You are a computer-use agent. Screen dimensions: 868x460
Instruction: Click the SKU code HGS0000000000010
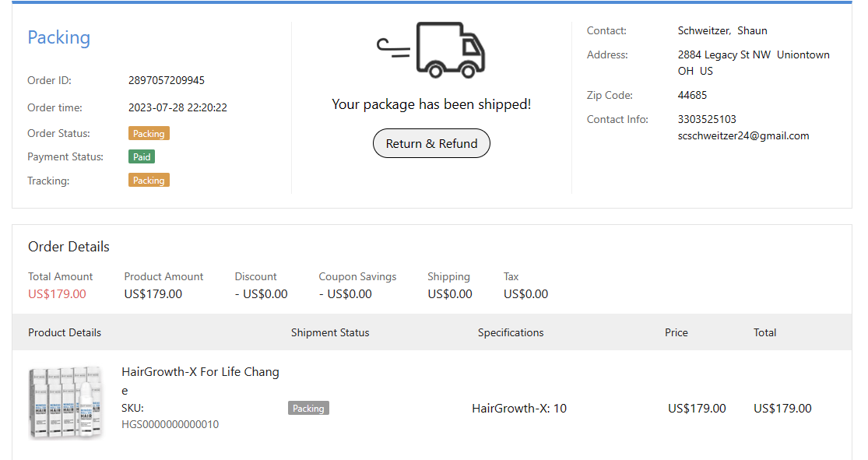(170, 424)
